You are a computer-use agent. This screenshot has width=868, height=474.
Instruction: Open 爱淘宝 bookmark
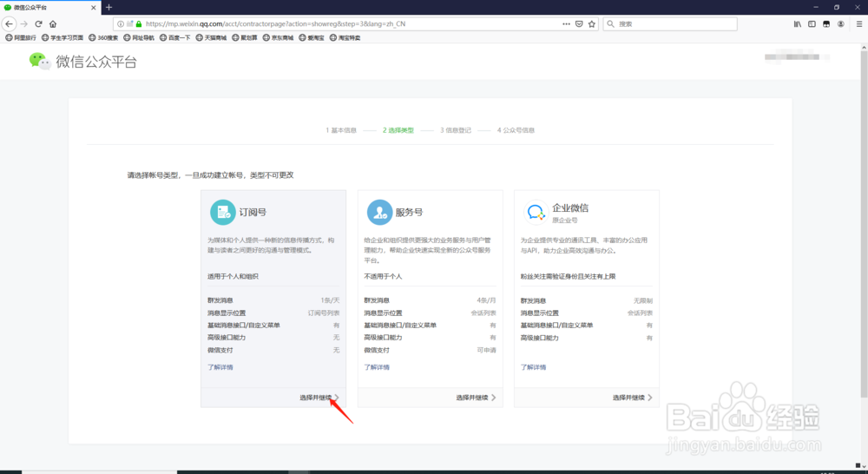[312, 37]
